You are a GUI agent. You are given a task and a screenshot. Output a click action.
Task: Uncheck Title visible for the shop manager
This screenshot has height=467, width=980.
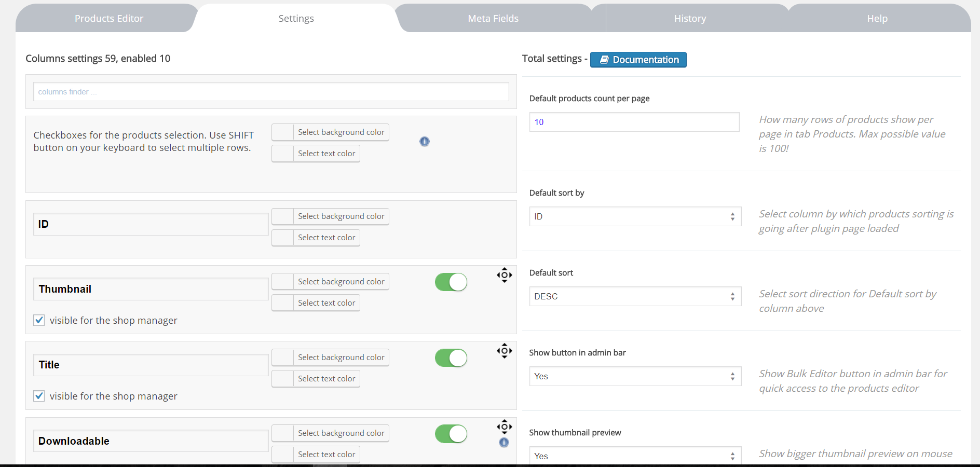[39, 396]
